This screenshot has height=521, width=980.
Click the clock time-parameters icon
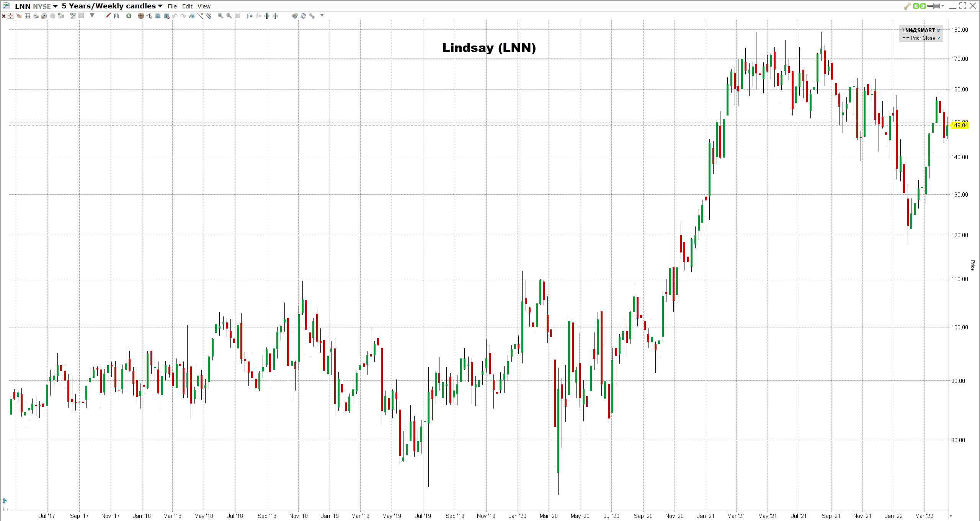(44, 16)
